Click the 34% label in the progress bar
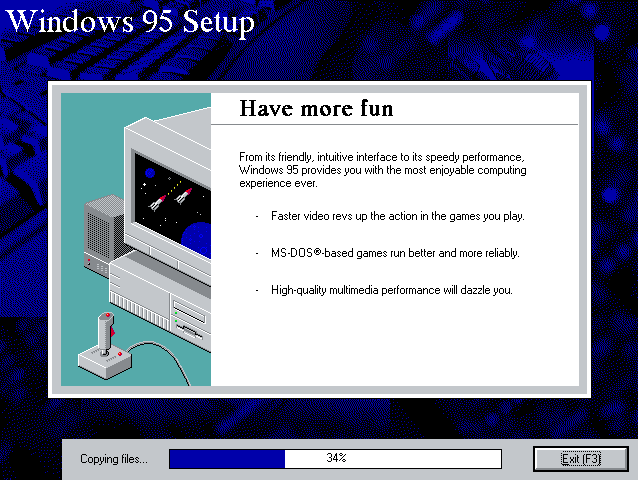638x480 pixels. [336, 458]
